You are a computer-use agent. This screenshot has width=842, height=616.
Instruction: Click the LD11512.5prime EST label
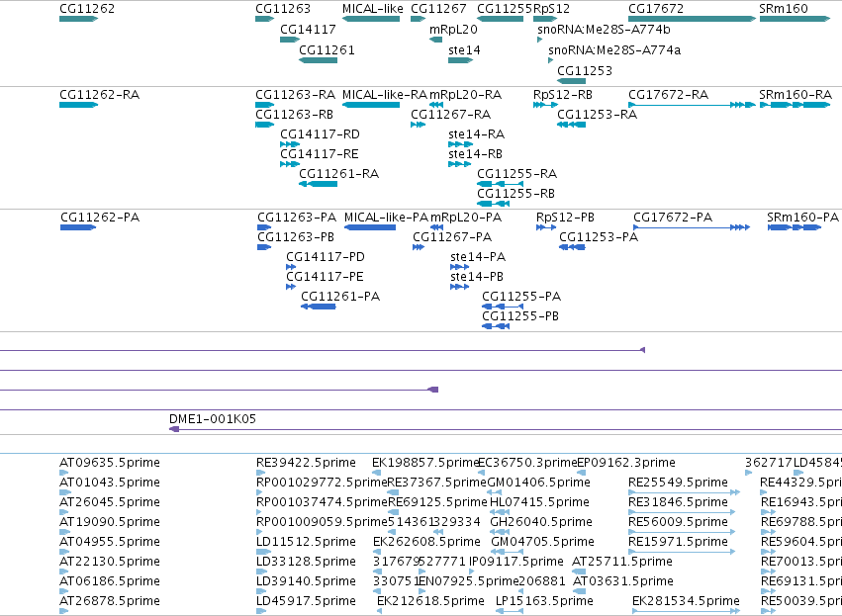click(x=306, y=542)
